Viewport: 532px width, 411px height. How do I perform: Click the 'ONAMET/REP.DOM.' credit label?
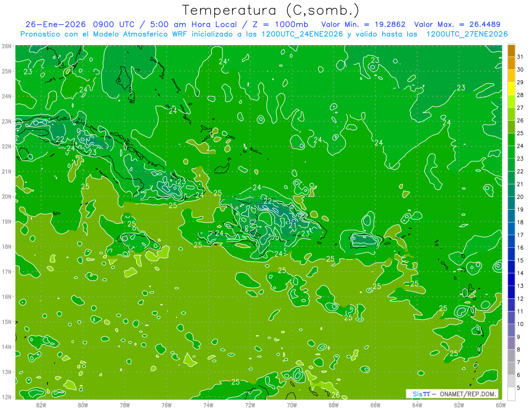(x=468, y=394)
